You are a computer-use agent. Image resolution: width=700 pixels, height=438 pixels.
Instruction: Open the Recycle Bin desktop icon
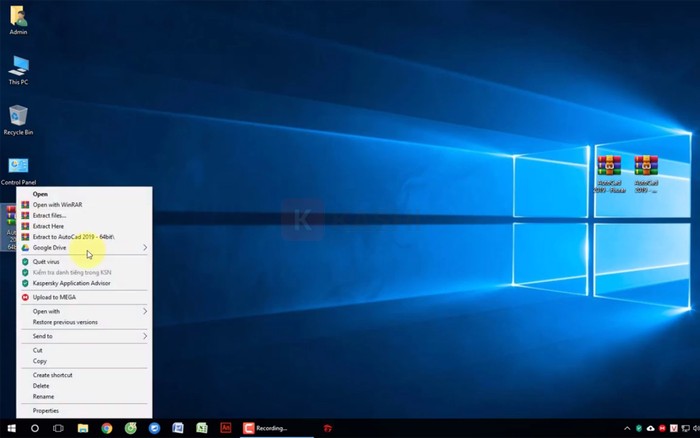(18, 118)
